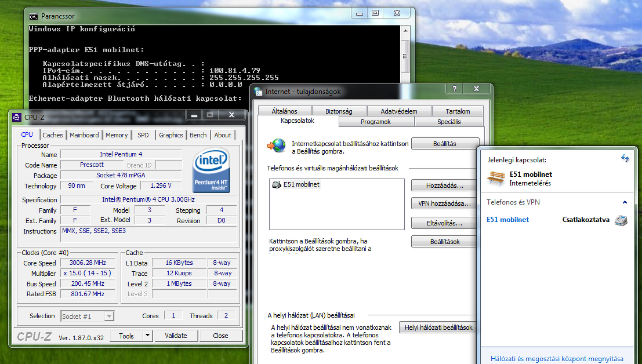Open the Tools dropdown arrow in CPU-Z

click(148, 336)
